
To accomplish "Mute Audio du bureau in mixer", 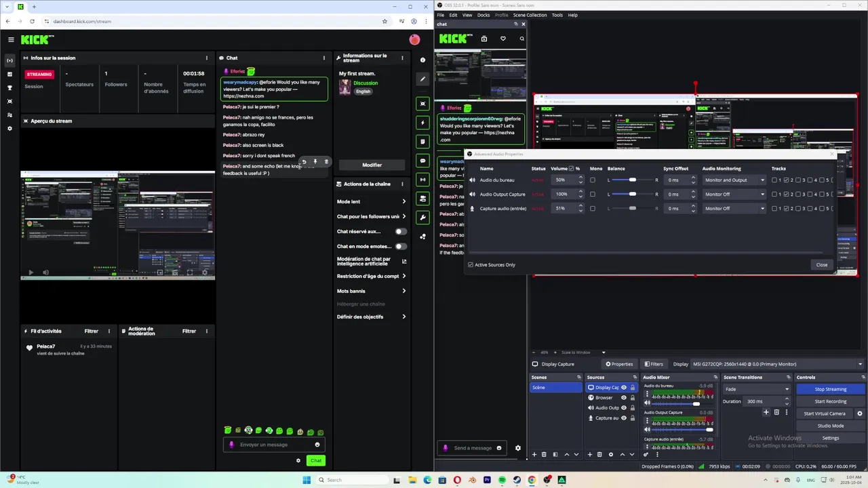I will [647, 403].
